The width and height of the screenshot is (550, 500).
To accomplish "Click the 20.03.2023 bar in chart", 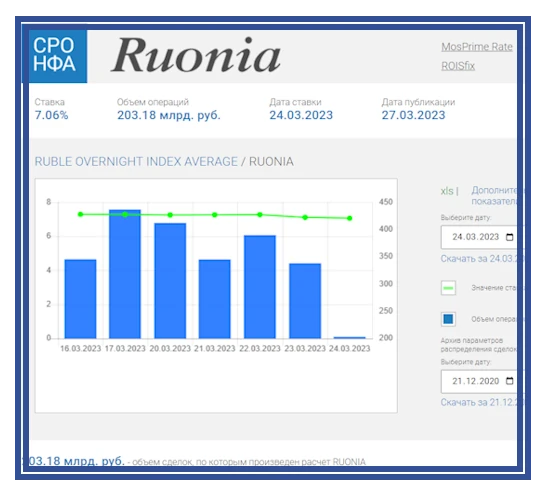I will tap(170, 281).
